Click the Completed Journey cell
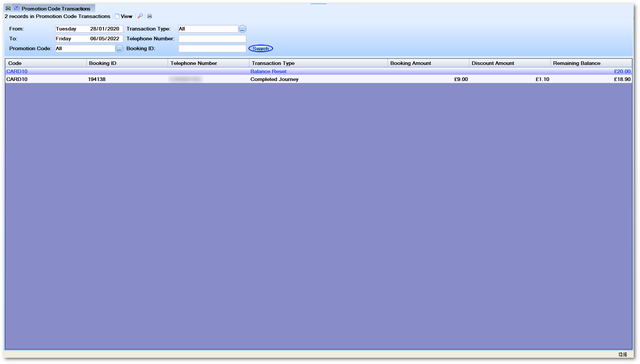This screenshot has width=640, height=364. 274,79
